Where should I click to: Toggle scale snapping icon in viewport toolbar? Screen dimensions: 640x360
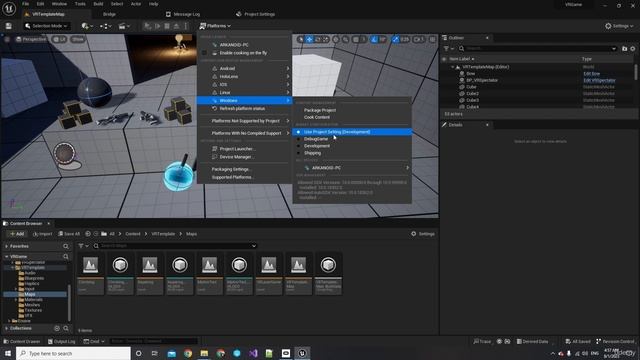396,39
